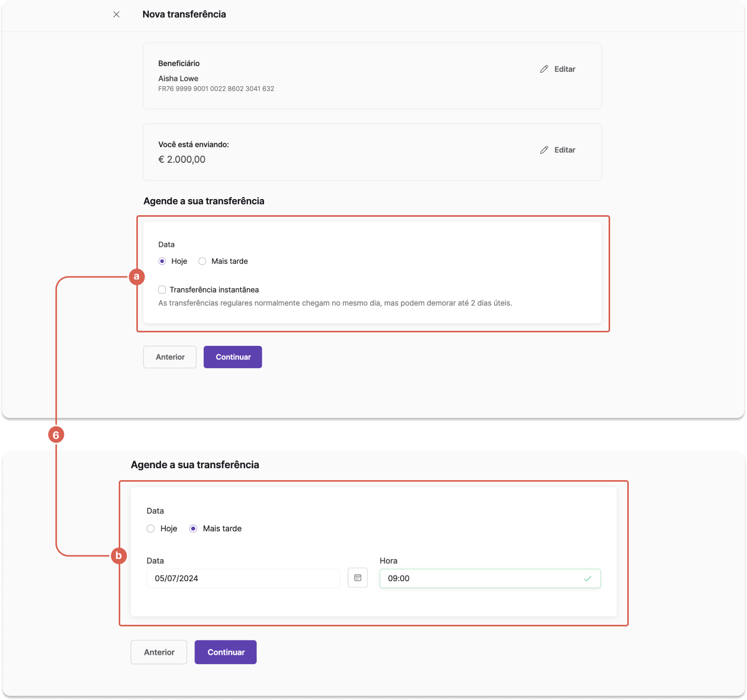
Task: Click the upper Anterior button
Action: click(x=170, y=357)
